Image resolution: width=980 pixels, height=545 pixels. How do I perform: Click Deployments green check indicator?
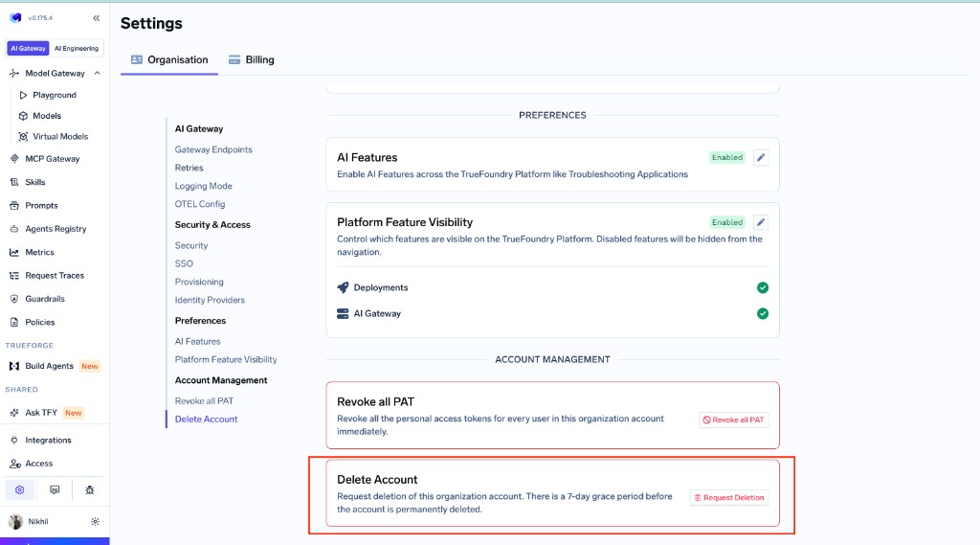click(763, 288)
